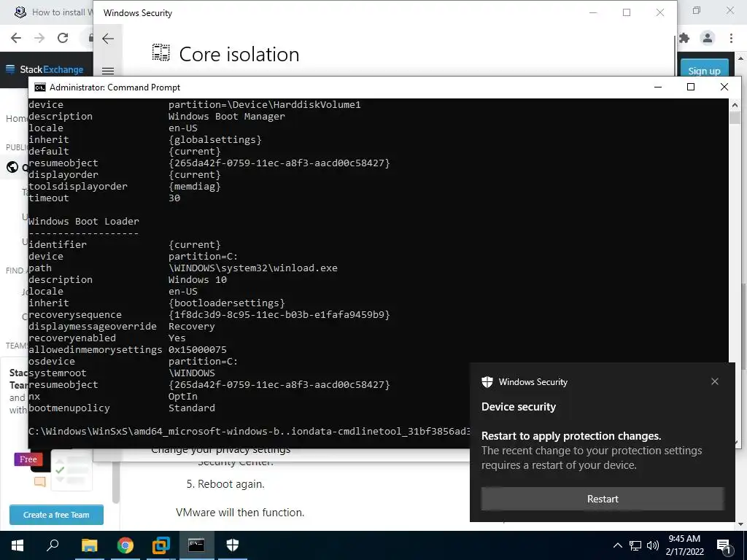747x560 pixels.
Task: Click 'bootmenupolicy' row text
Action: coord(122,408)
